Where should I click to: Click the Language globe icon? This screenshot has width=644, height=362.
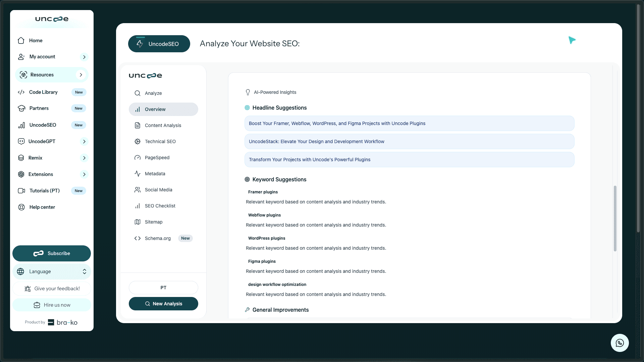[x=20, y=271]
